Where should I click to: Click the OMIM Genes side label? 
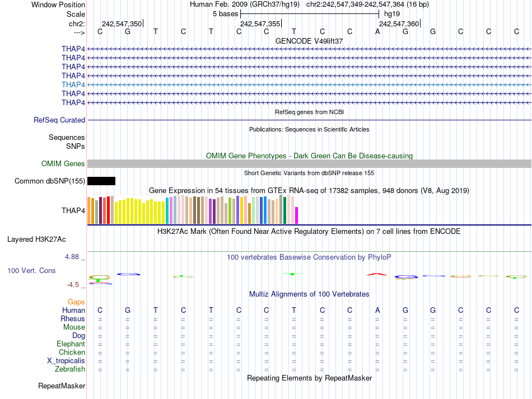[63, 164]
